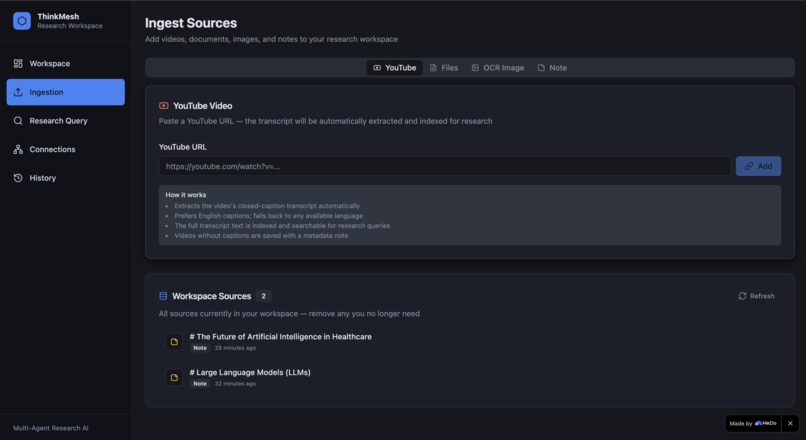Viewport: 806px width, 440px height.
Task: Close the Made by MeDo badge
Action: click(x=790, y=424)
